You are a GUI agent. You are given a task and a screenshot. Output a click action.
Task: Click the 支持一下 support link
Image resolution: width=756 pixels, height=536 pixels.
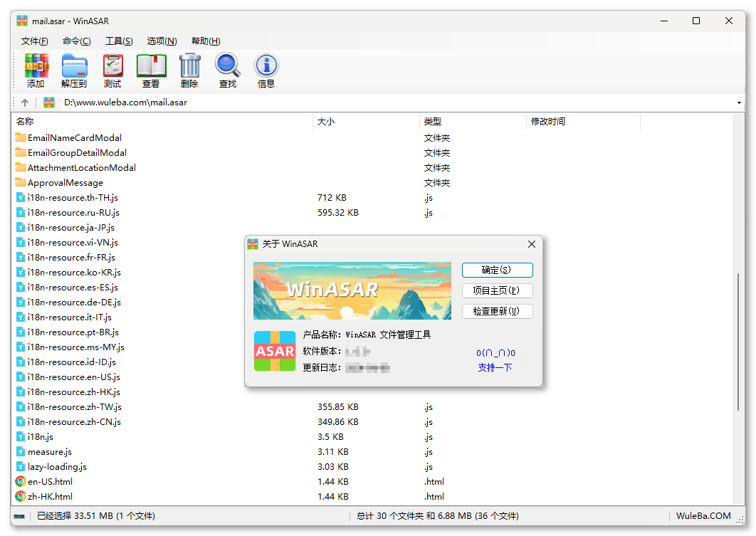coord(495,367)
